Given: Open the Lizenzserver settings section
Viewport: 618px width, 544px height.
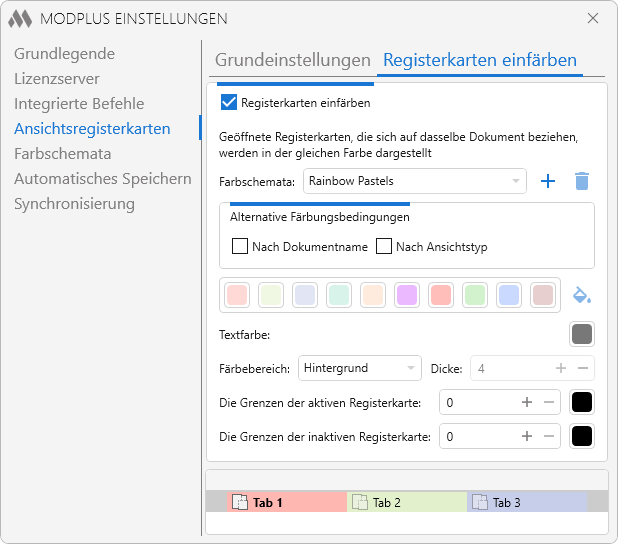Looking at the screenshot, I should point(57,79).
